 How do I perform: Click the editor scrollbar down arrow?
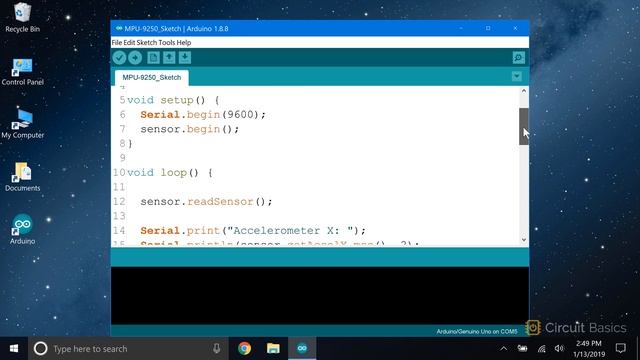(x=524, y=240)
